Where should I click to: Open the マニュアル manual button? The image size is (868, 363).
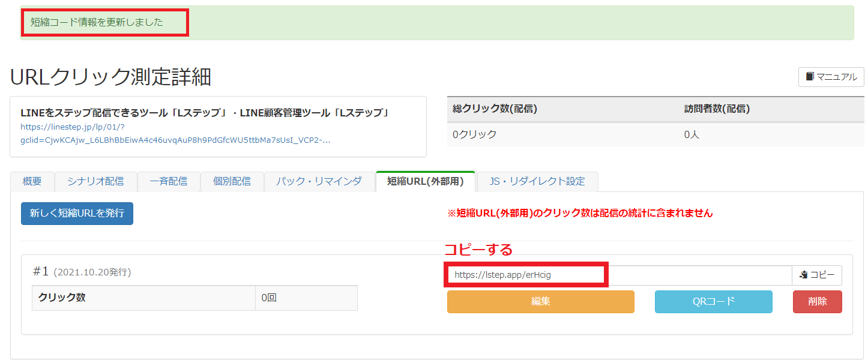(x=831, y=77)
